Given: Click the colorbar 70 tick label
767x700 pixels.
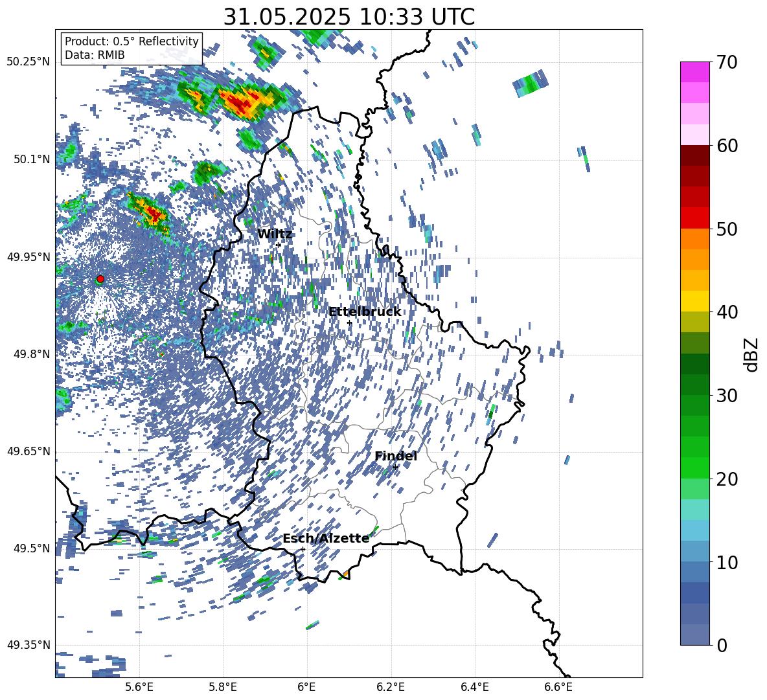Looking at the screenshot, I should [727, 62].
